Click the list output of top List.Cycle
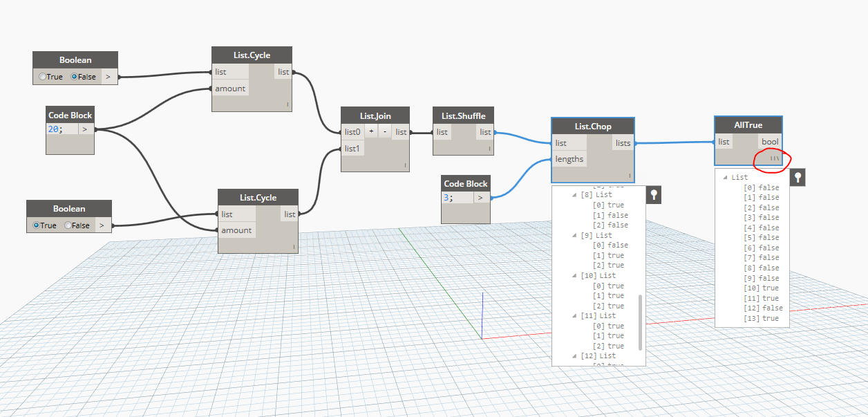 pyautogui.click(x=283, y=72)
